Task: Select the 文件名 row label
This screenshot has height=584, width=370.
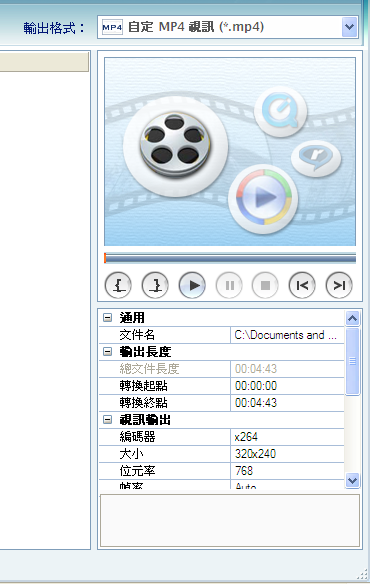Action: coord(137,335)
